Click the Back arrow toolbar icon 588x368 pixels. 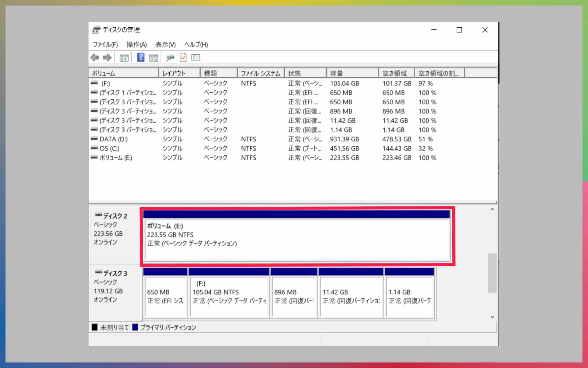[x=95, y=57]
